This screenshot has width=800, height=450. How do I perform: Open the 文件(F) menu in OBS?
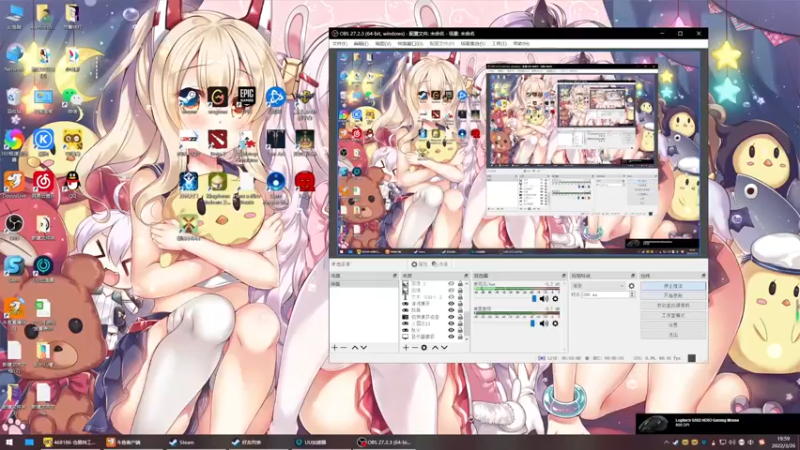(x=340, y=44)
